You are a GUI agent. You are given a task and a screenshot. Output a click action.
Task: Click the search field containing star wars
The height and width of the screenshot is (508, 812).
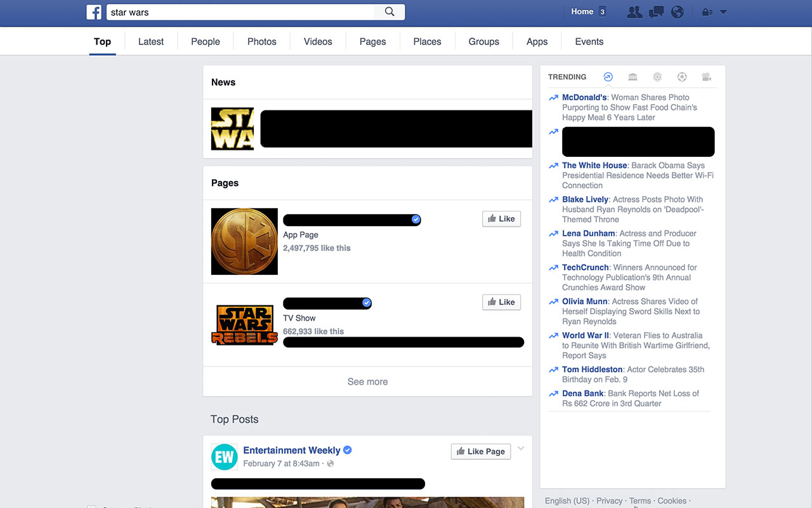pyautogui.click(x=241, y=12)
